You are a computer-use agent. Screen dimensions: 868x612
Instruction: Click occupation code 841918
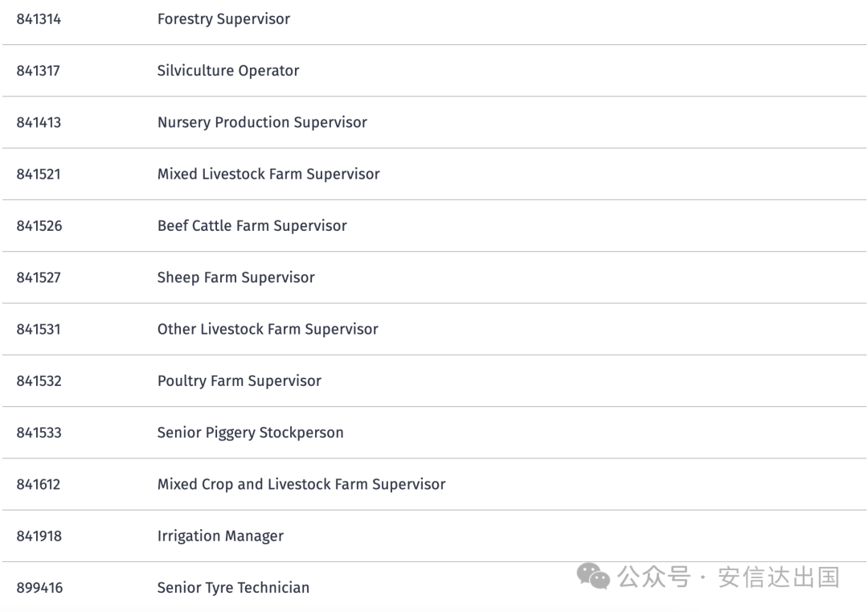pyautogui.click(x=39, y=536)
